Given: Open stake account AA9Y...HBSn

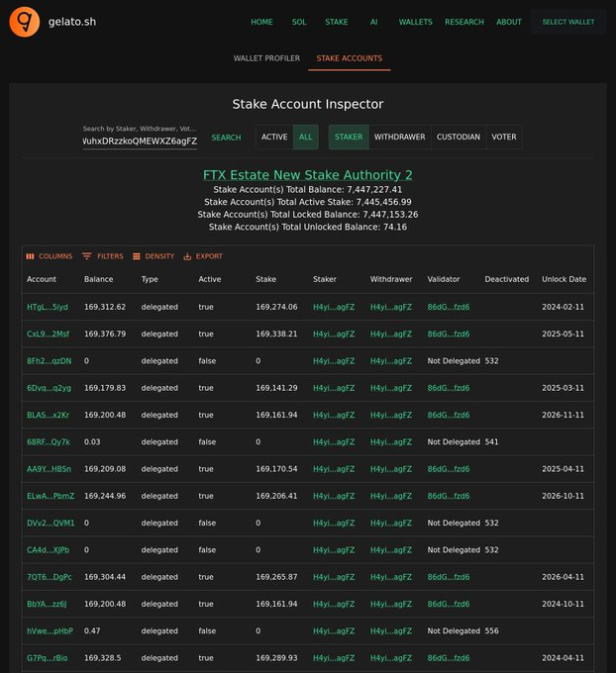Looking at the screenshot, I should (x=49, y=469).
